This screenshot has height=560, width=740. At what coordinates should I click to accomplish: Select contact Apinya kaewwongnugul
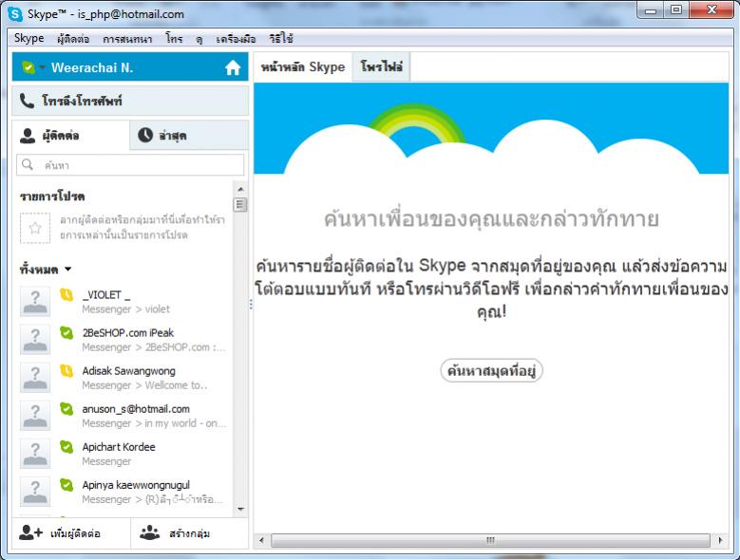point(124,492)
